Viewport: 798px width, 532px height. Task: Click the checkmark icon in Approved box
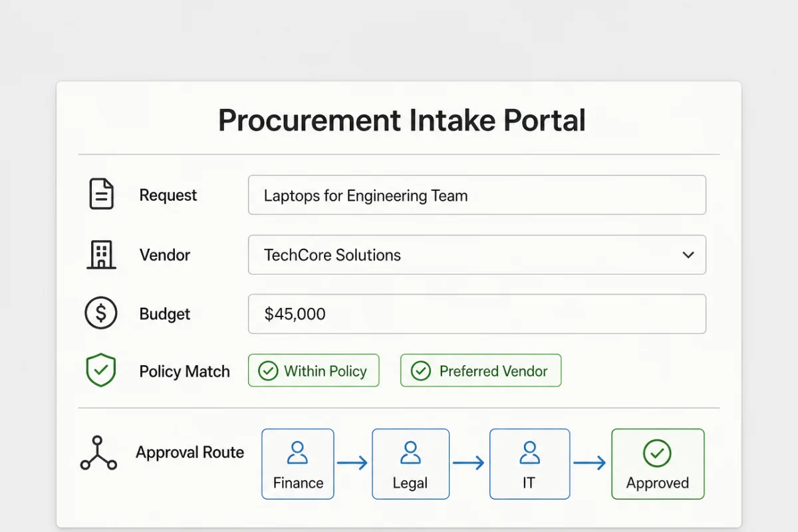(x=657, y=454)
